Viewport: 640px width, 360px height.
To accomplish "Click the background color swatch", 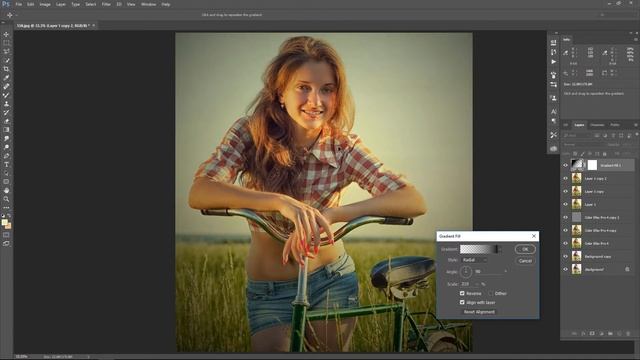I will tap(9, 226).
